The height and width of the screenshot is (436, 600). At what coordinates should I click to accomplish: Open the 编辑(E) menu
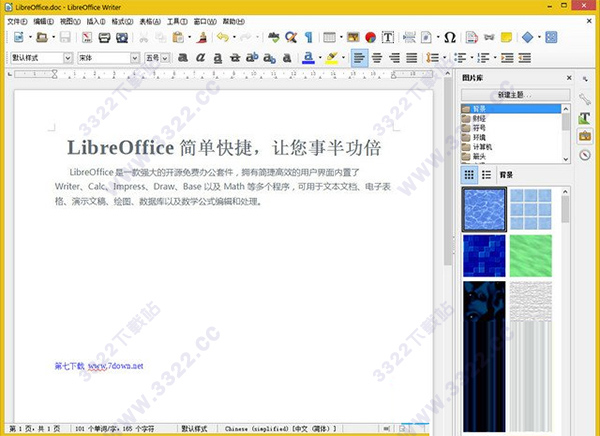tap(44, 21)
